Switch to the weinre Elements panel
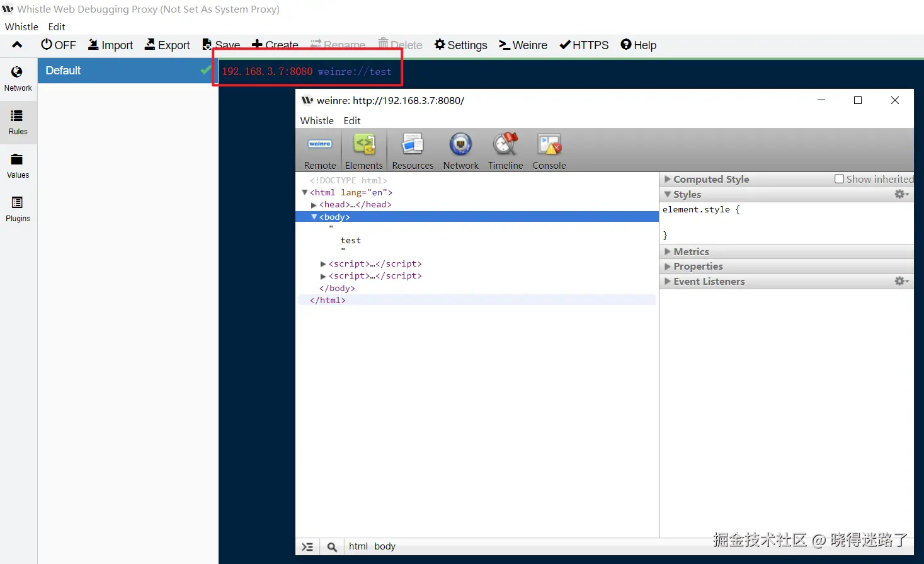 364,151
